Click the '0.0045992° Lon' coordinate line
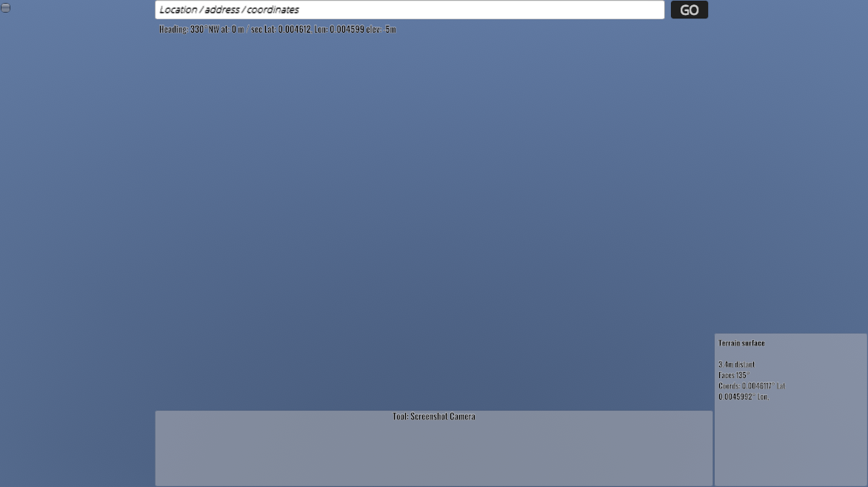 pyautogui.click(x=743, y=397)
